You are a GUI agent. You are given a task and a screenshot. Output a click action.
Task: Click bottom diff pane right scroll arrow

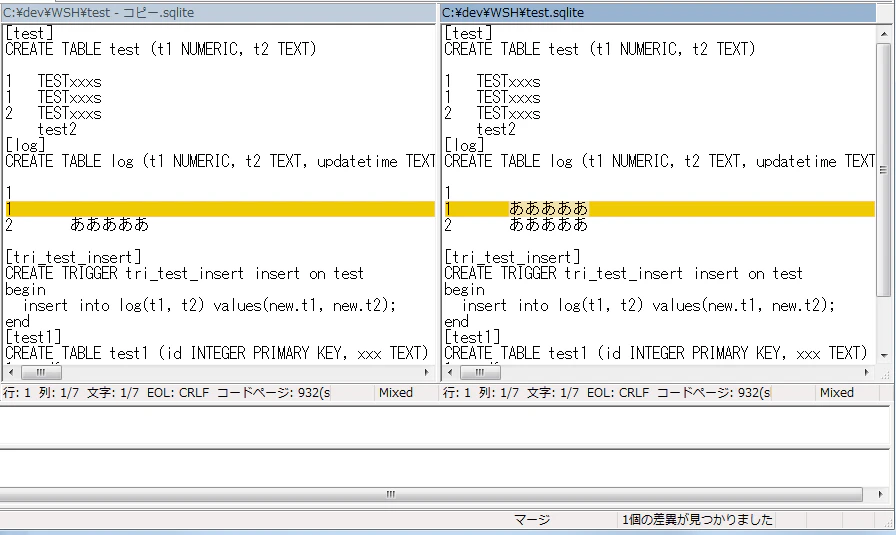point(881,494)
